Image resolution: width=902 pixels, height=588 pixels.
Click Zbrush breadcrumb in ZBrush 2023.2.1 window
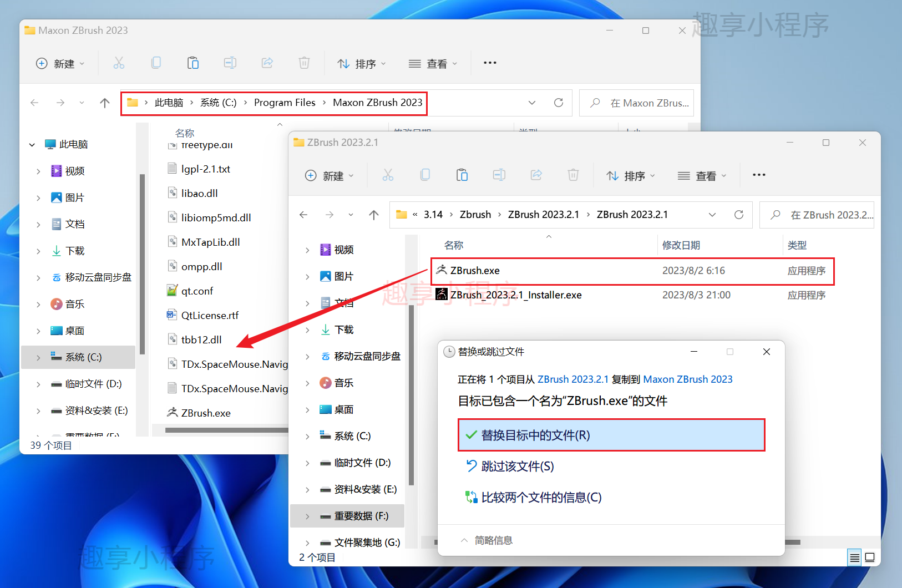[x=475, y=215]
